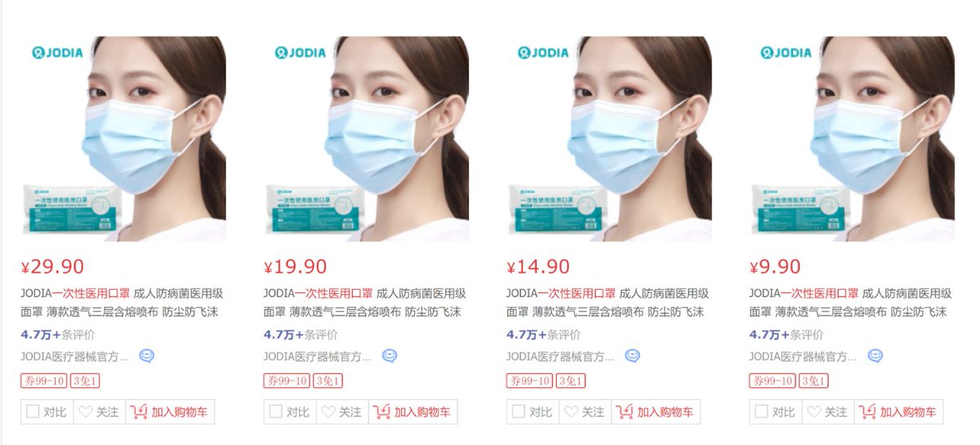The image size is (980, 445).
Task: Click 加入购物车 for the ¥29.90 mask
Action: [x=170, y=412]
